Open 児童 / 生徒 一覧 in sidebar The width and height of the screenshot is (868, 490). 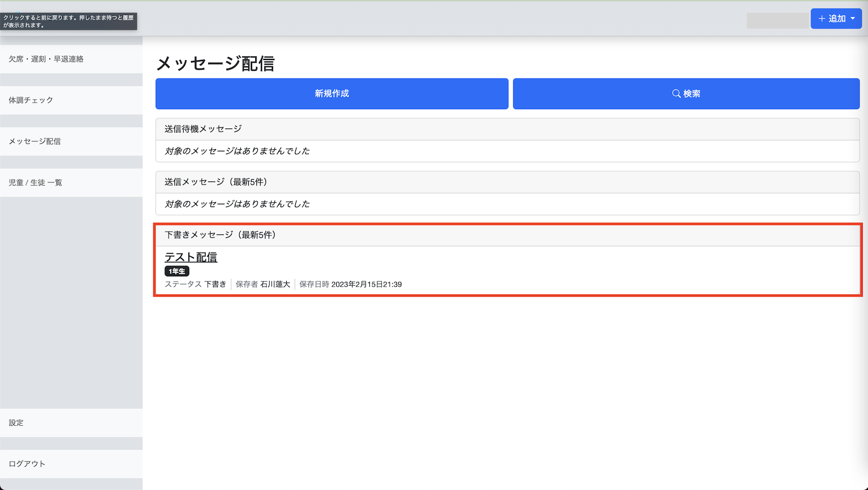tap(71, 182)
